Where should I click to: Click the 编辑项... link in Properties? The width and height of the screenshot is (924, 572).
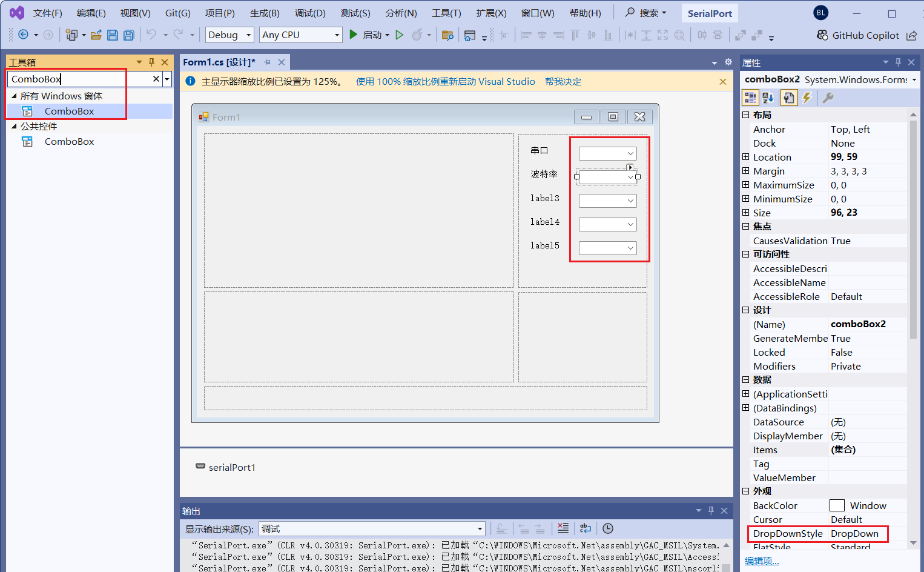tap(762, 560)
